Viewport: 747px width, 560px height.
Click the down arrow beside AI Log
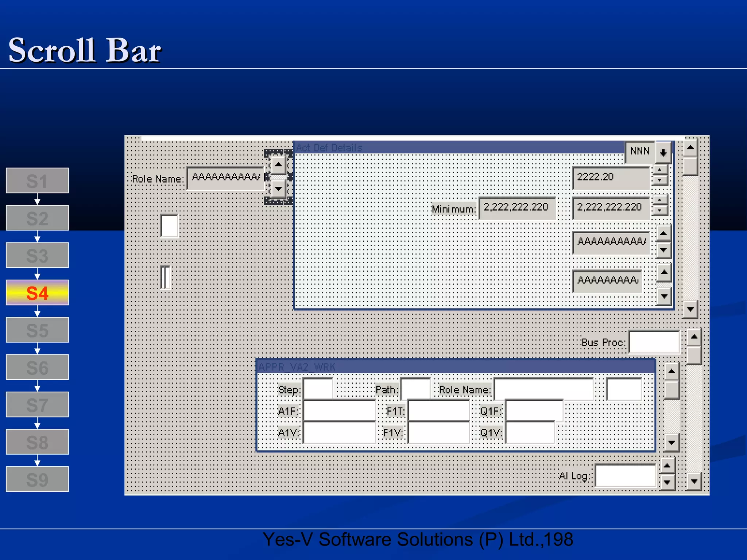coord(667,482)
